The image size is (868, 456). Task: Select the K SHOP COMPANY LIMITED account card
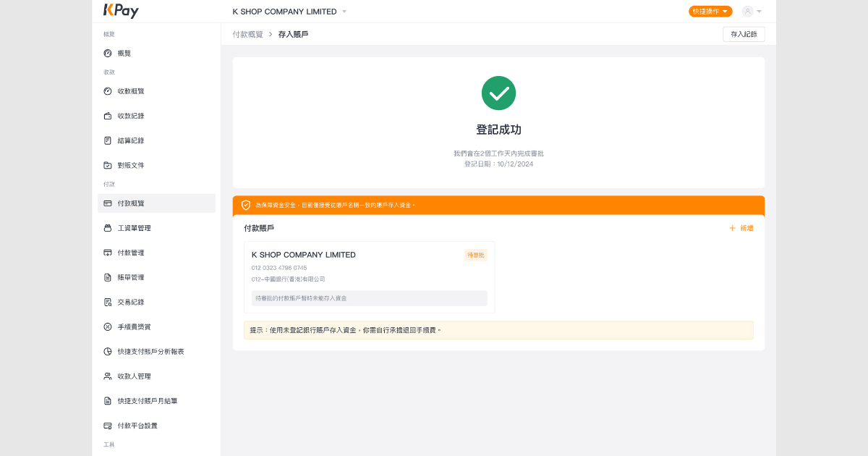point(369,276)
